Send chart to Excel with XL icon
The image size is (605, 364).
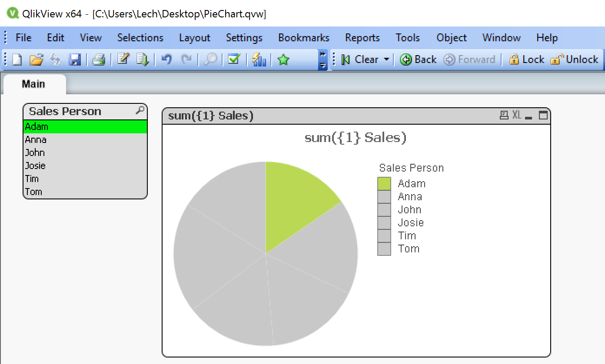[517, 115]
